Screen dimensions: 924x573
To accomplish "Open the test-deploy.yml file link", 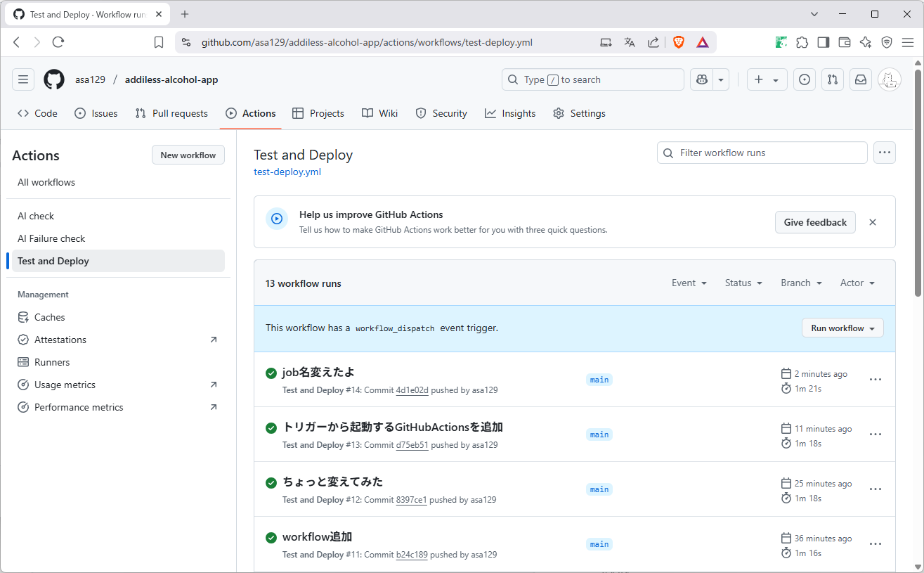I will 287,172.
